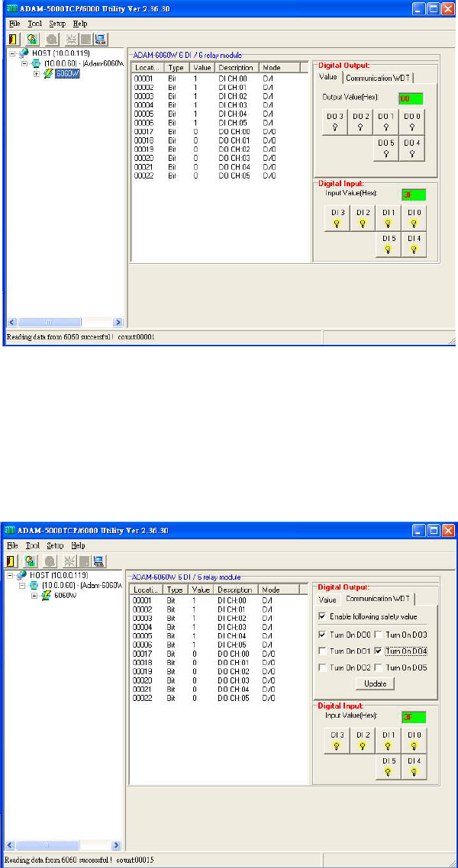Select highlighted 6060W label in upper window tree

coord(67,74)
